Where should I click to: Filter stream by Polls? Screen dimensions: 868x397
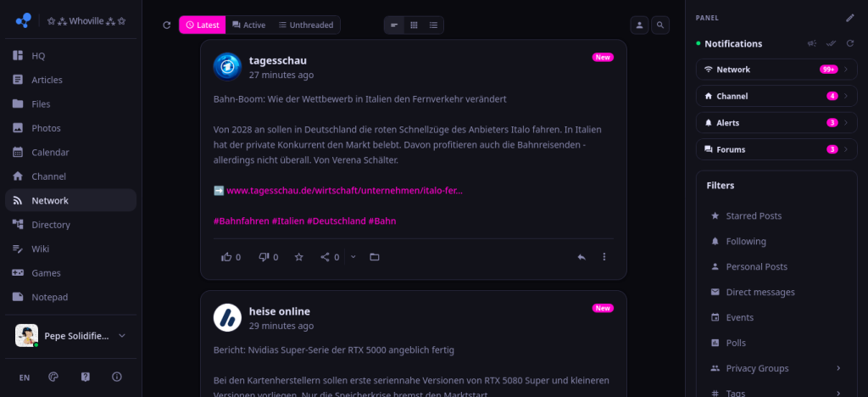point(776,344)
